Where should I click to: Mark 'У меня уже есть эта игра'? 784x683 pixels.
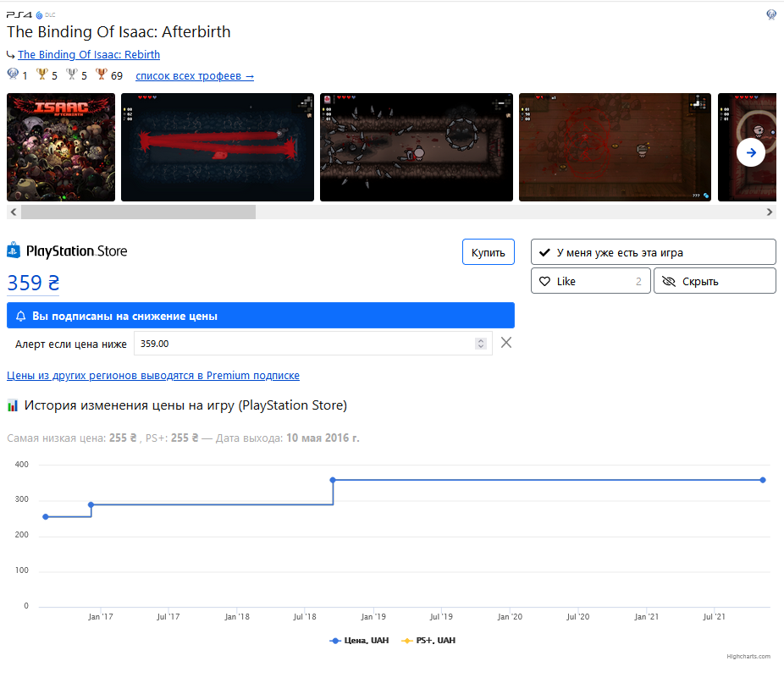[x=653, y=252]
